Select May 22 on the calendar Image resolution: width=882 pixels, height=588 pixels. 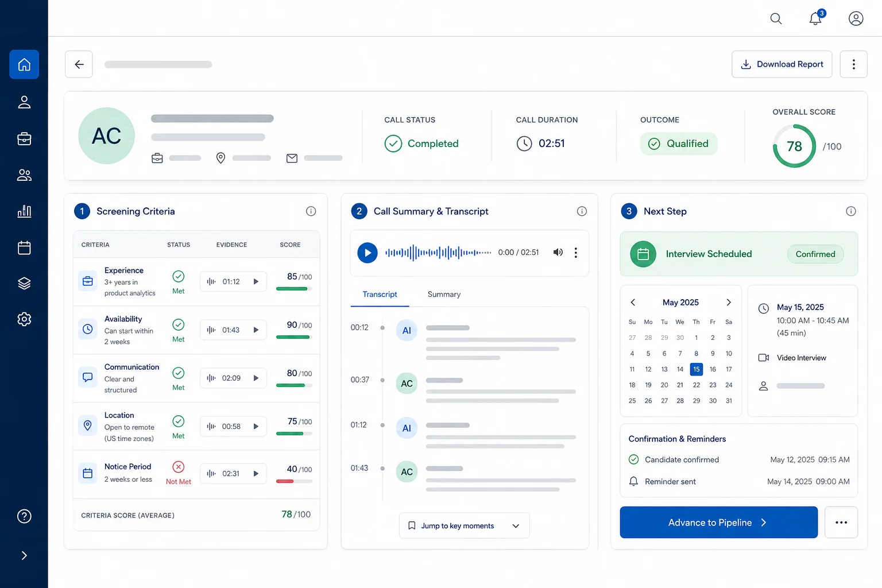tap(697, 385)
